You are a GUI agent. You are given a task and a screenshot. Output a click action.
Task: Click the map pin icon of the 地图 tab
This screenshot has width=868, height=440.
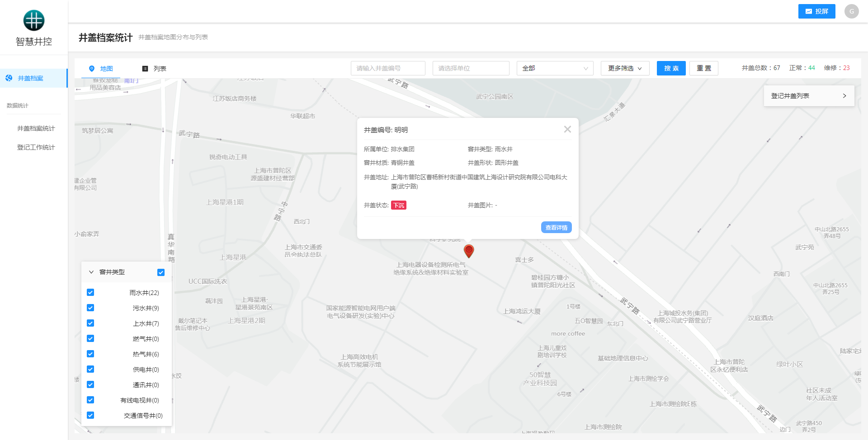92,69
